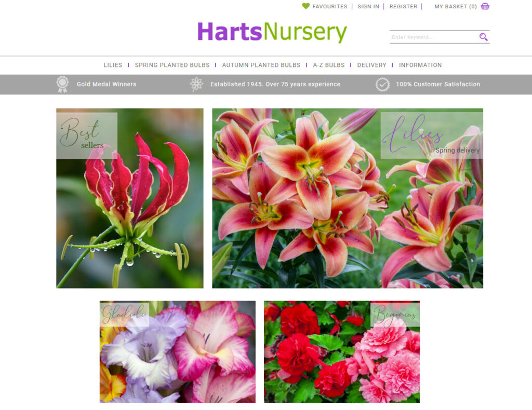
Task: Go to the Delivery page
Action: pos(371,65)
